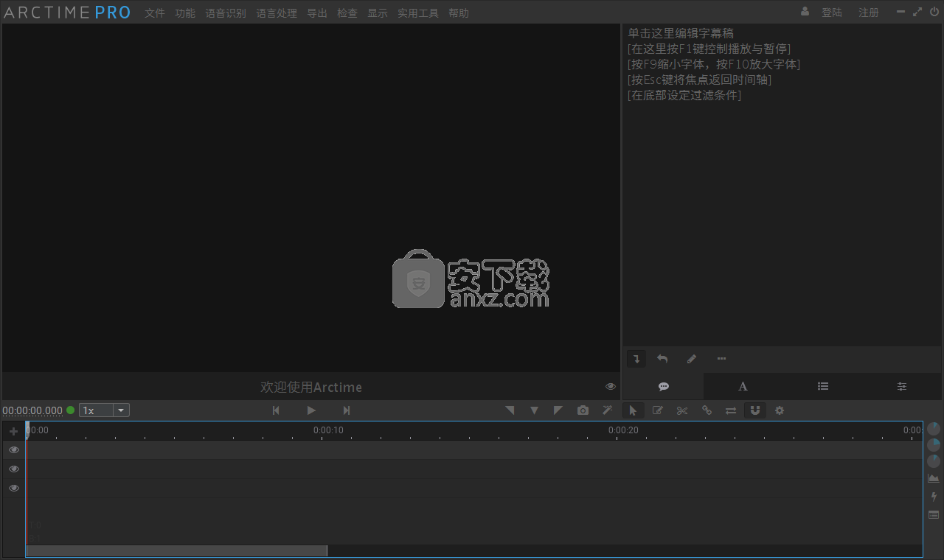Viewport: 944px width, 560px height.
Task: Open the 实用工具 menu
Action: coord(418,13)
